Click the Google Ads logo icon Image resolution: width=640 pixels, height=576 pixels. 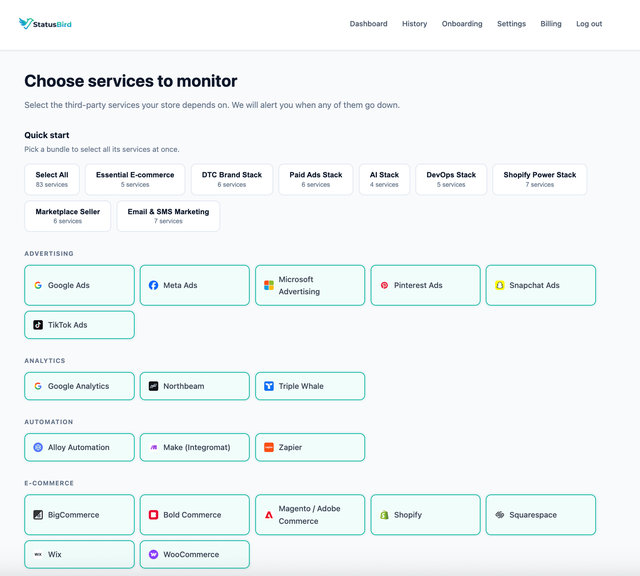pos(38,285)
